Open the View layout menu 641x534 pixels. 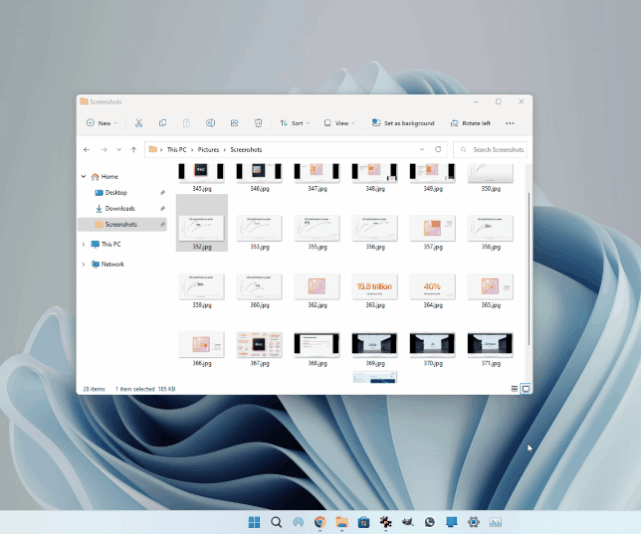point(338,123)
